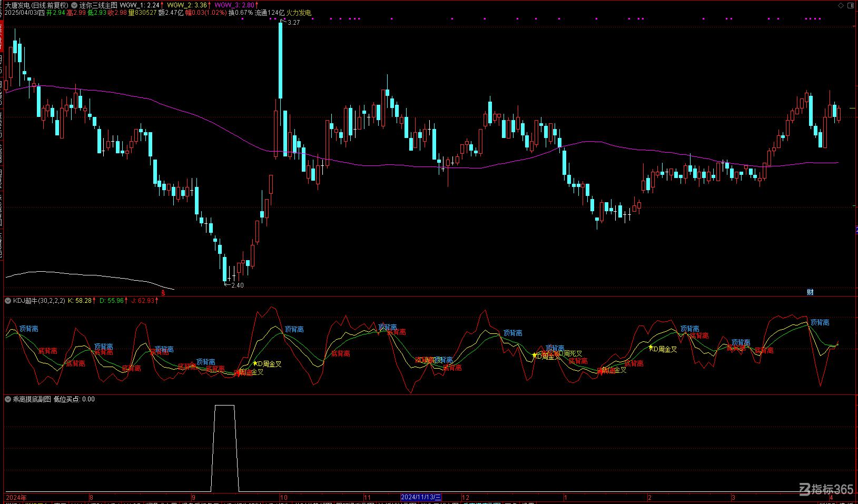Viewport: 858px width, 504px height.
Task: Click the 乖离摸底副图 indicator name
Action: (x=32, y=399)
